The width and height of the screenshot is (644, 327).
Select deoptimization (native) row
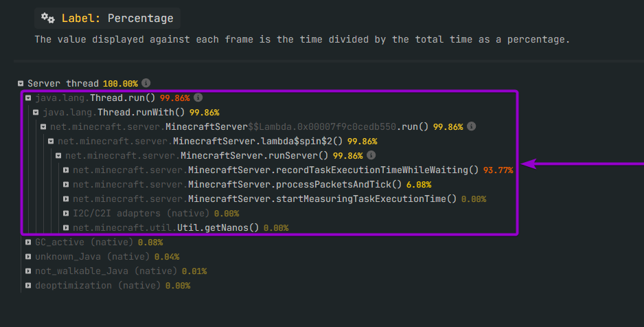point(97,286)
